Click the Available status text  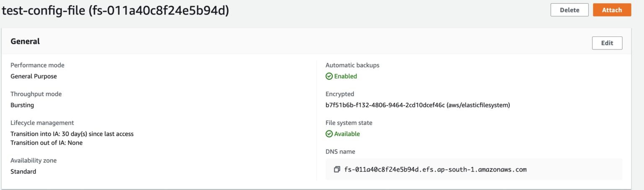pos(347,134)
